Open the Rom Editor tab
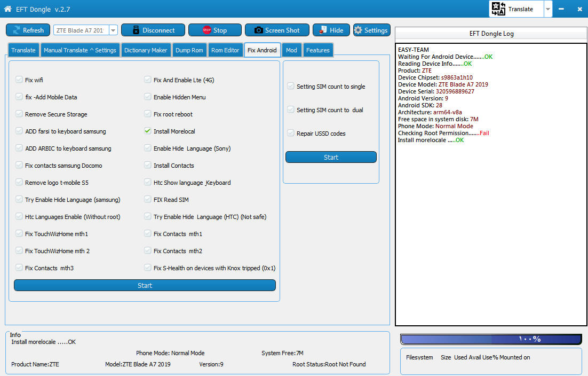 click(x=225, y=50)
